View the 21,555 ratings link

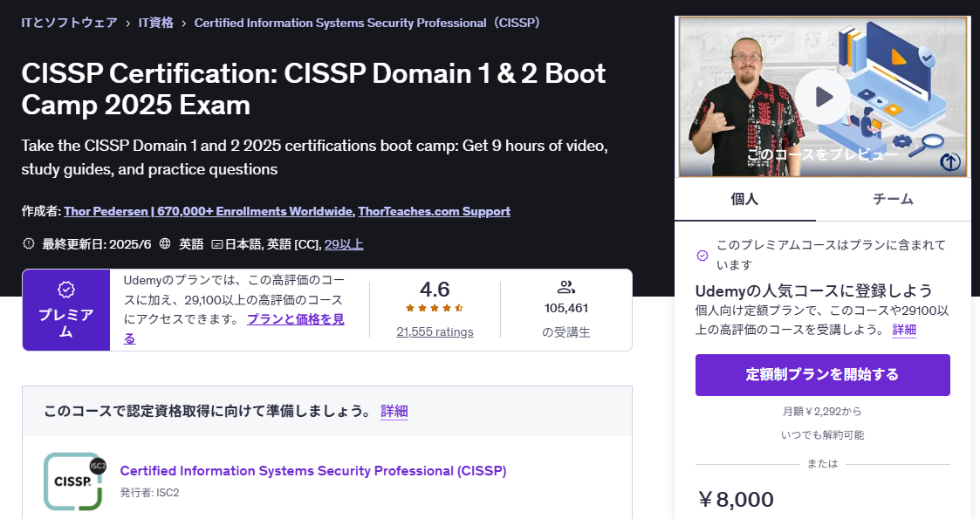coord(435,331)
